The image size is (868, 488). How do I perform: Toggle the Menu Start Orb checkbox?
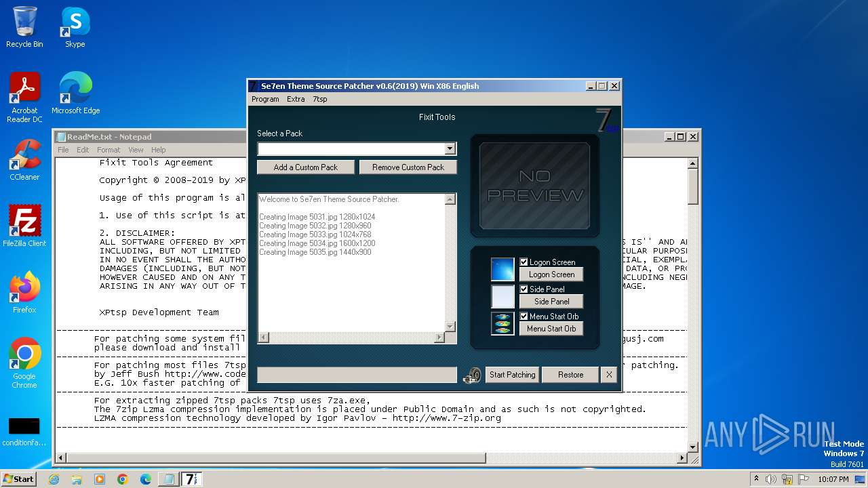[x=524, y=317]
